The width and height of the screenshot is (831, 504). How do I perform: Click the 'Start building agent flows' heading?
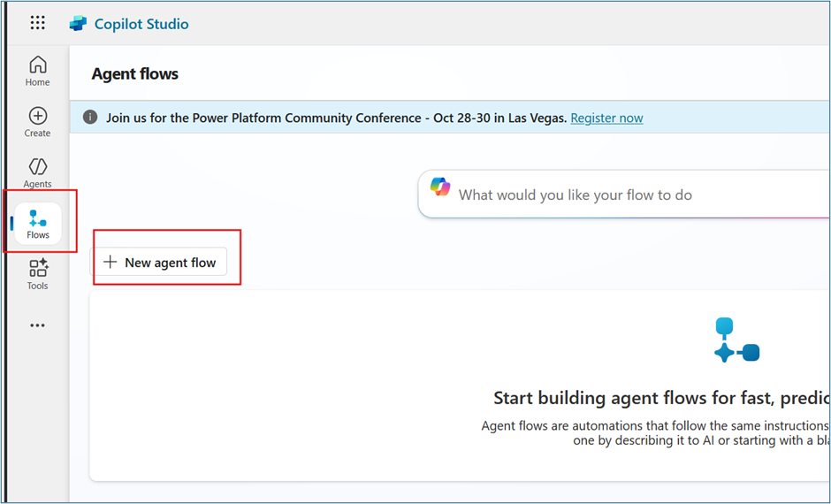661,398
